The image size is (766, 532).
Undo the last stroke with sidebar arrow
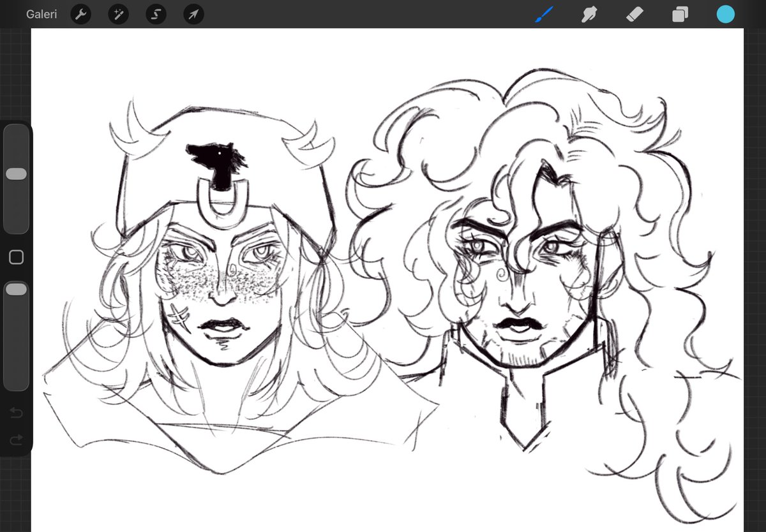(17, 414)
